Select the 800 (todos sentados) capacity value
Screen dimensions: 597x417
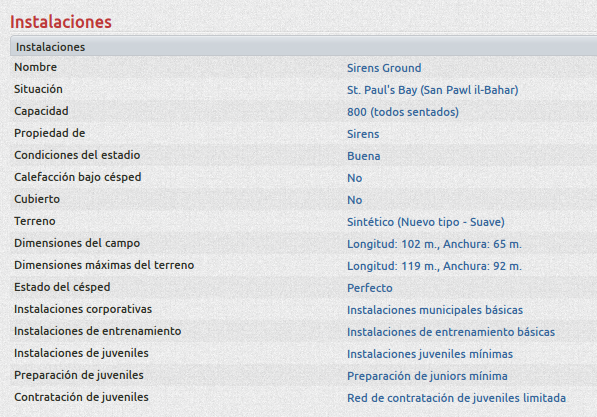403,112
